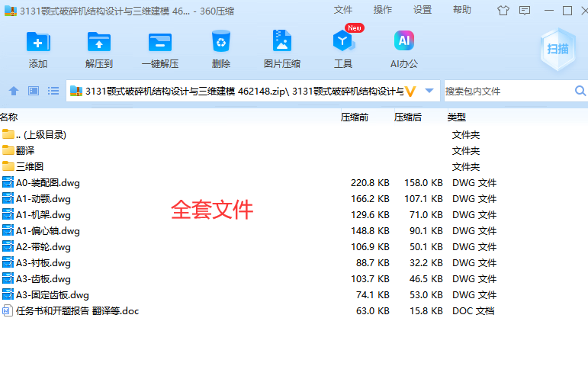Image resolution: width=588 pixels, height=376 pixels.
Task: Select the file A3-固定齿板.dwg
Action: [x=52, y=295]
